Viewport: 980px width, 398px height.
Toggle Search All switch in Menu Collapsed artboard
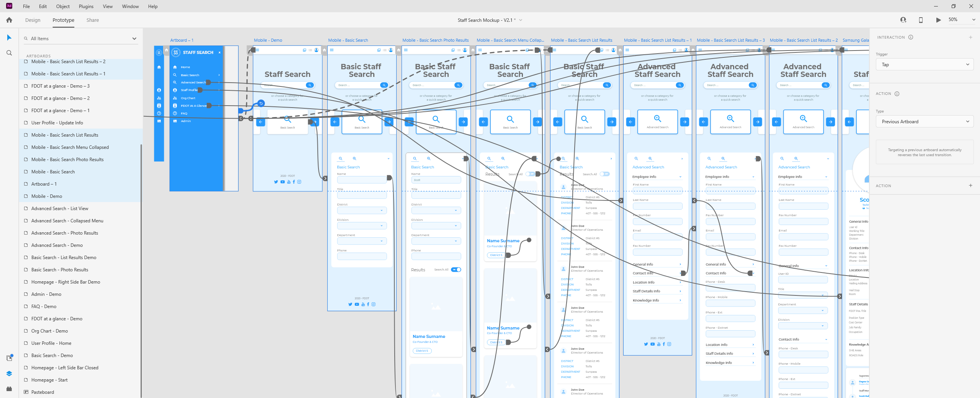(530, 174)
